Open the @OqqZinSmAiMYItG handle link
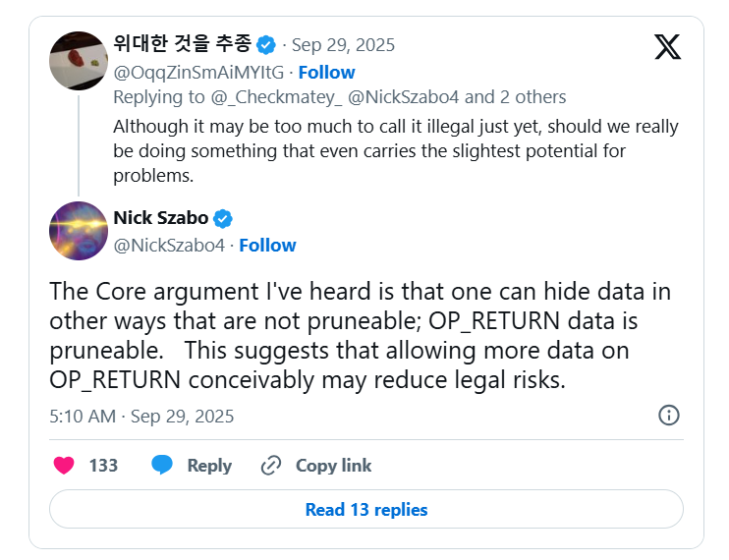 pyautogui.click(x=199, y=72)
